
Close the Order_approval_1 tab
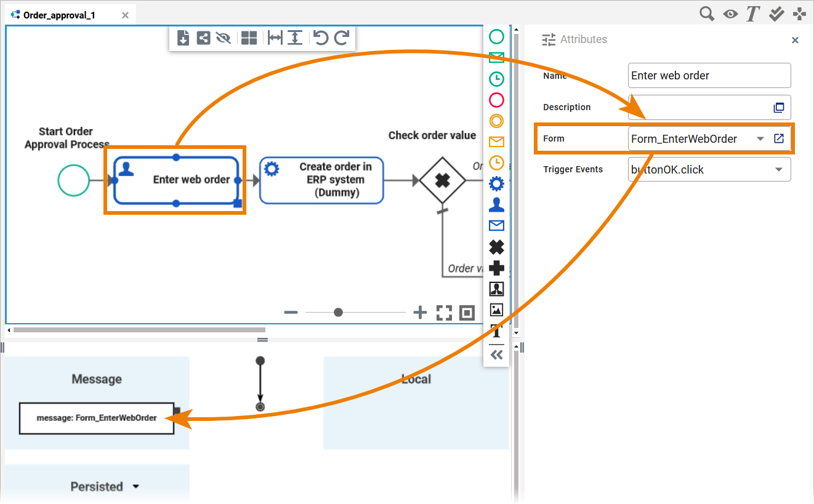pyautogui.click(x=125, y=15)
